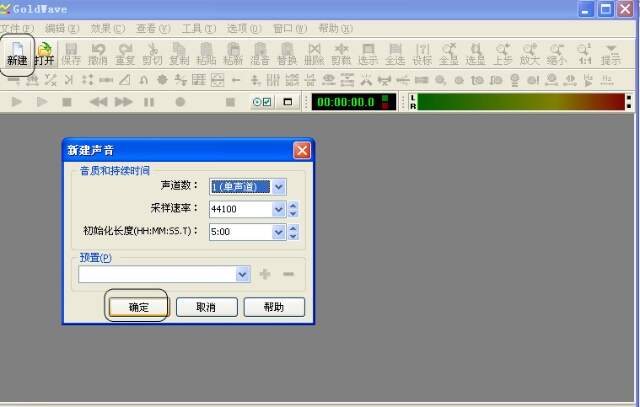The height and width of the screenshot is (407, 640).
Task: Click the minus button to remove a preset
Action: coord(289,274)
